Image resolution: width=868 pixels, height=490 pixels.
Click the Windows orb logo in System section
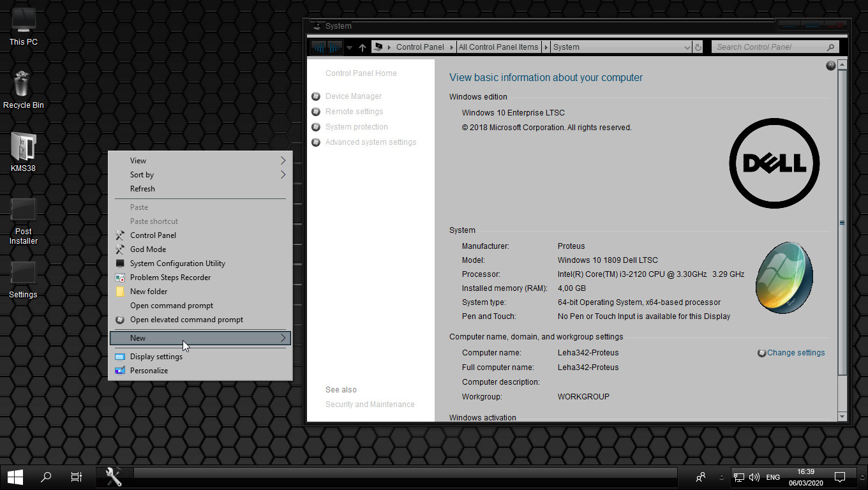tap(784, 278)
